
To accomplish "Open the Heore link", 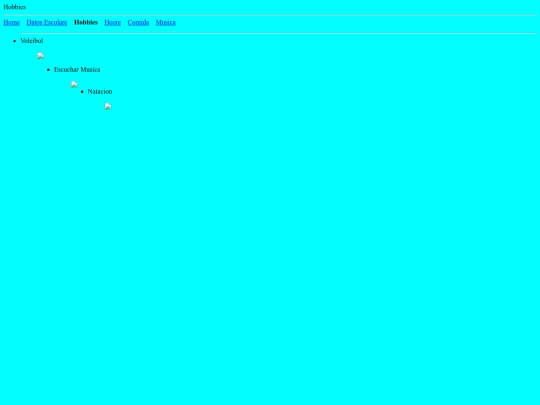I will 113,22.
